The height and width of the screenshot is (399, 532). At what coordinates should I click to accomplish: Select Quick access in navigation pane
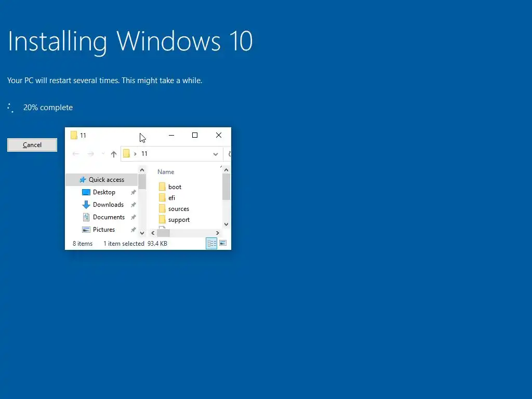coord(102,180)
